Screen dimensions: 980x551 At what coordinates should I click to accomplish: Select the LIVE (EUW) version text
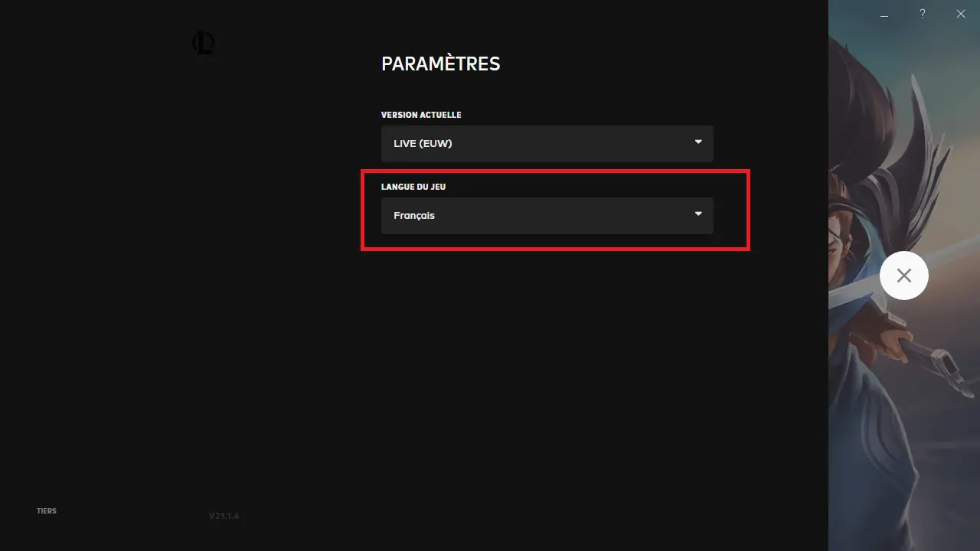(423, 144)
